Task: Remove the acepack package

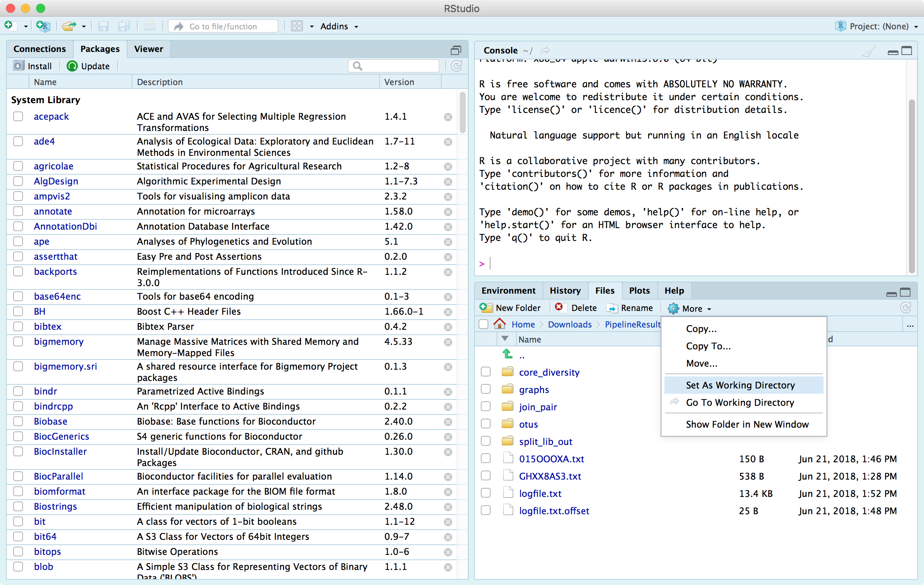Action: (x=448, y=117)
